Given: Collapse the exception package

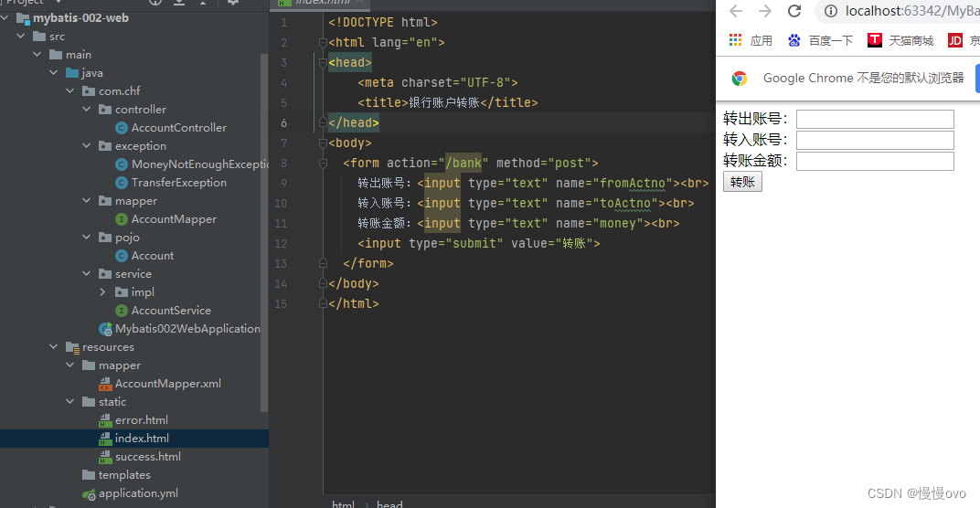Looking at the screenshot, I should 86,145.
